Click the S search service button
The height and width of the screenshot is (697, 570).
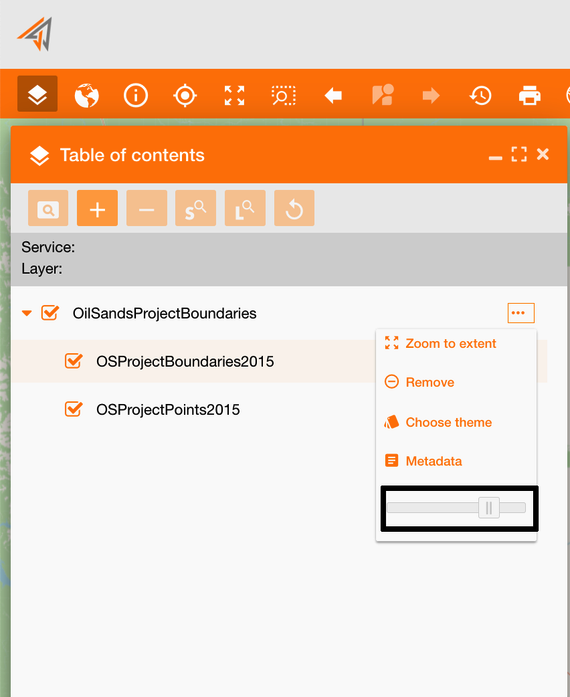(196, 208)
